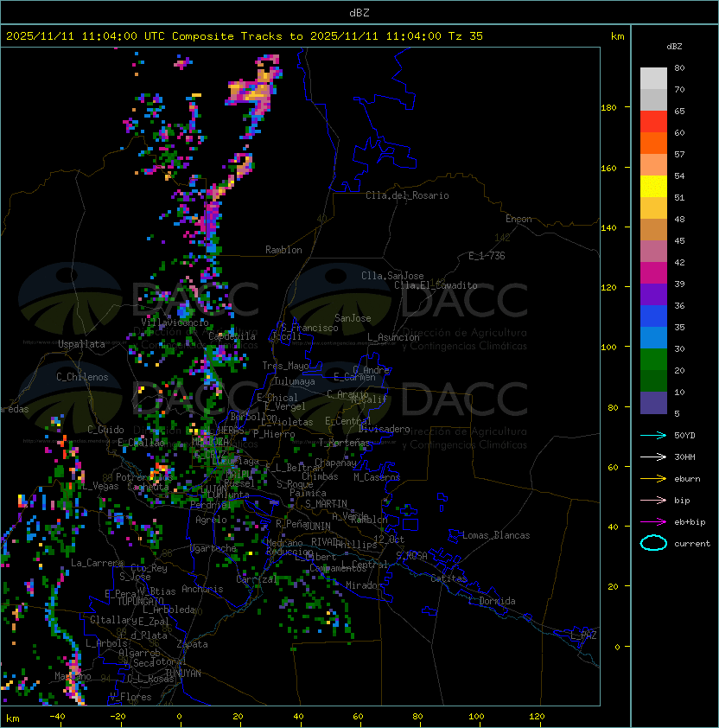Click the S_MARTIN map label

pos(326,504)
